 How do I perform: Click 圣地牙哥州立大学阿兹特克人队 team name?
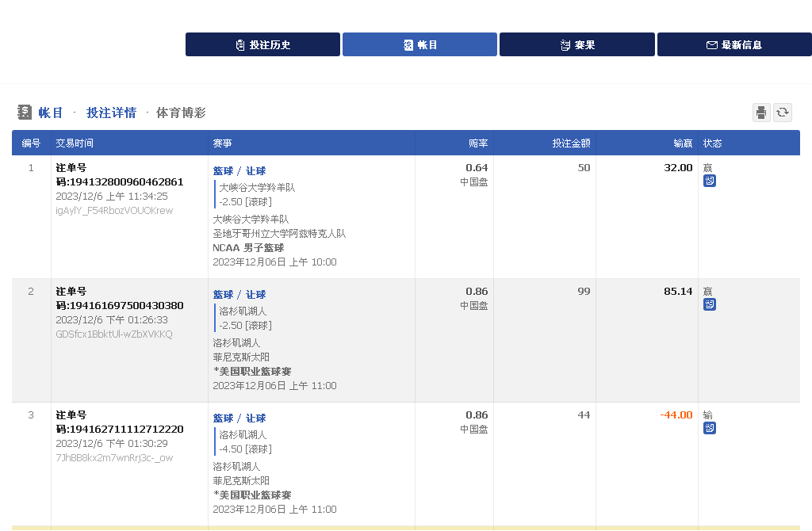[279, 234]
